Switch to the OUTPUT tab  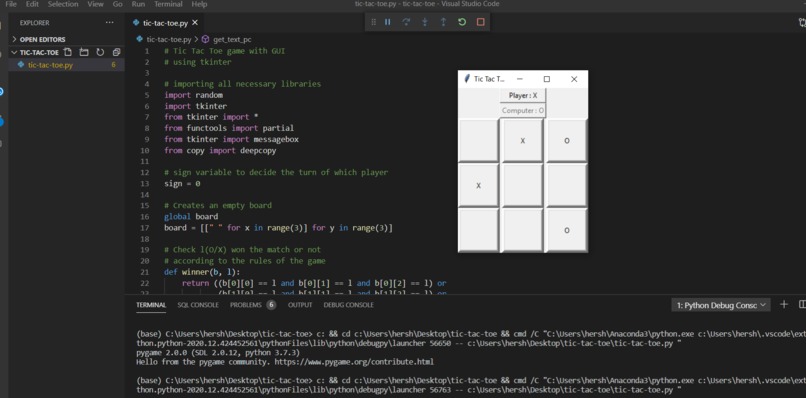[x=300, y=305]
